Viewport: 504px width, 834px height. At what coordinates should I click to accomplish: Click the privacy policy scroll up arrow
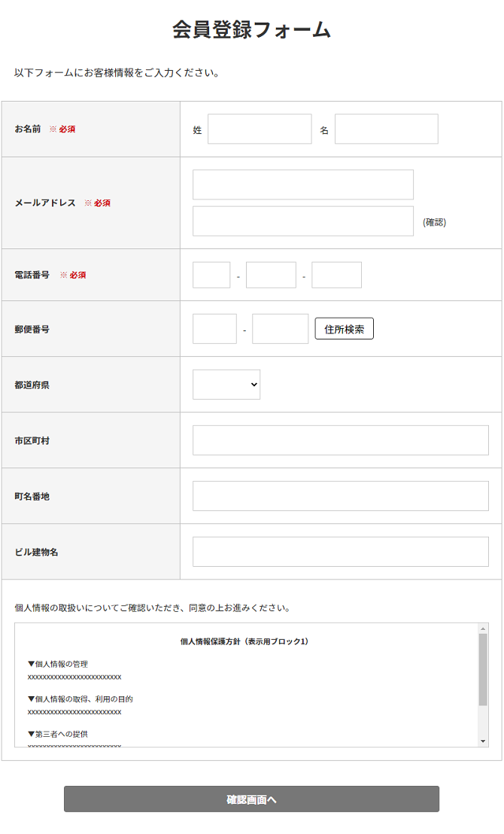click(483, 629)
